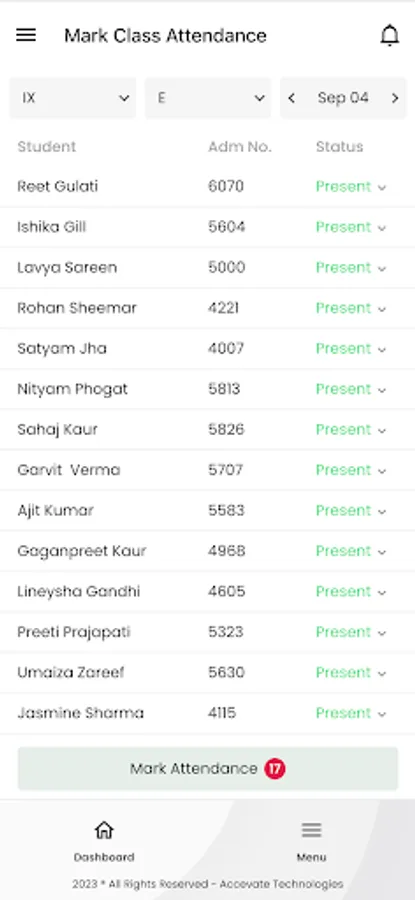This screenshot has width=415, height=900.
Task: Select student row Lavya Sareen
Action: [x=207, y=268]
